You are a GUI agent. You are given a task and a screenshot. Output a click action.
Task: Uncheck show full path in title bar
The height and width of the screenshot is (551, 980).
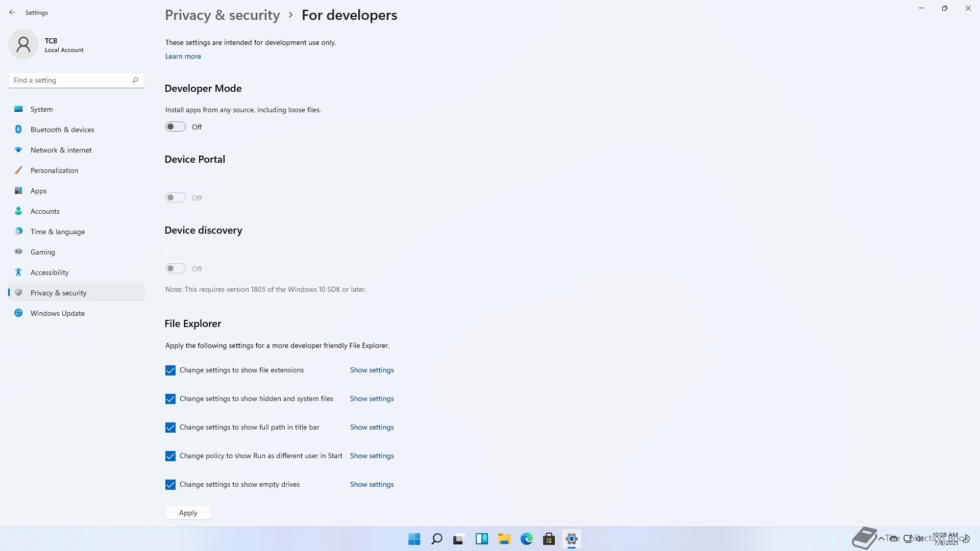[x=170, y=428]
